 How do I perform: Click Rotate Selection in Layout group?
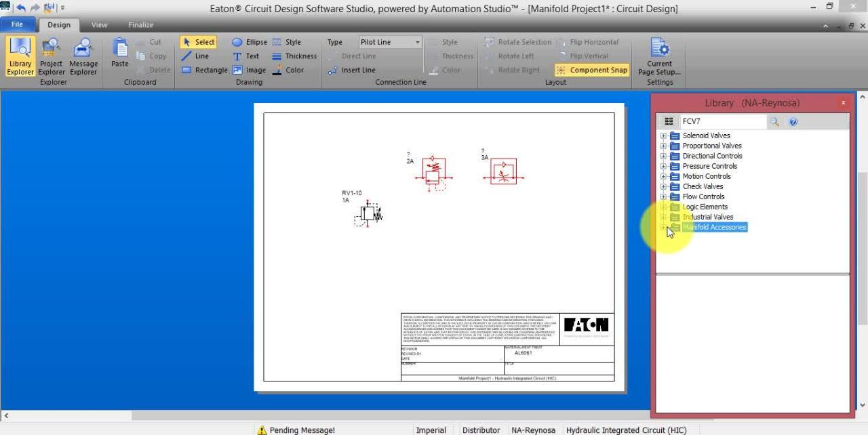click(518, 42)
